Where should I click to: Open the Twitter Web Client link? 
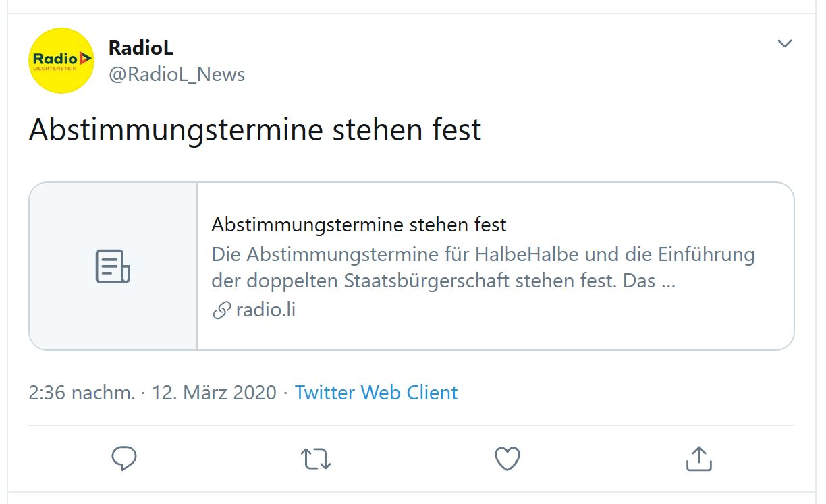pos(376,393)
